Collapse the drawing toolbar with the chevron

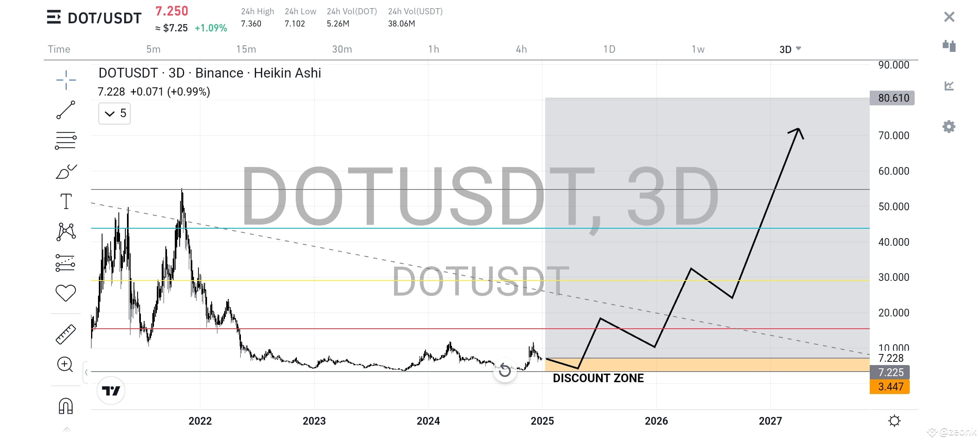pyautogui.click(x=86, y=372)
